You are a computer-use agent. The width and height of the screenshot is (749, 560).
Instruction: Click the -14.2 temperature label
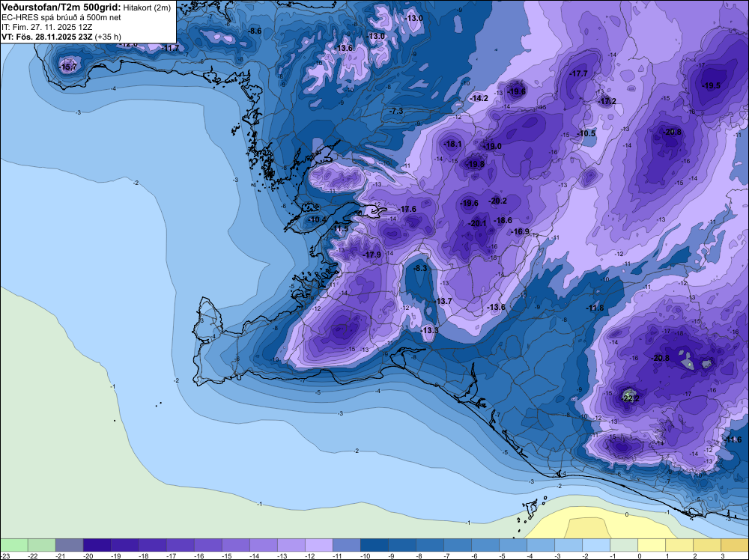coord(479,98)
